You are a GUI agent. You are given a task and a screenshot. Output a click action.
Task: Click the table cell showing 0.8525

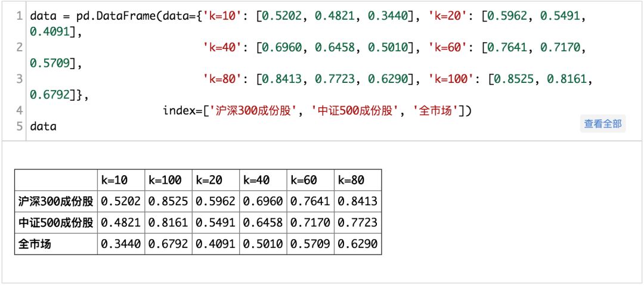[x=168, y=202]
